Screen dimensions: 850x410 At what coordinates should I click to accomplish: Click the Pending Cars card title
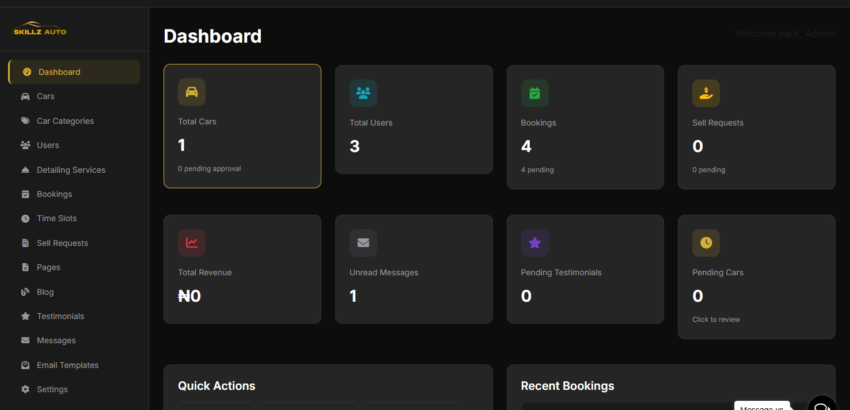point(718,272)
